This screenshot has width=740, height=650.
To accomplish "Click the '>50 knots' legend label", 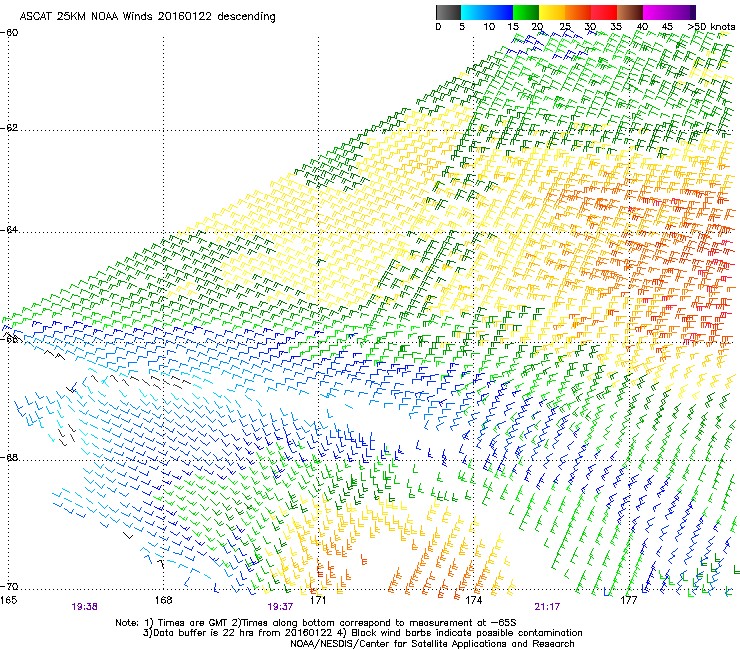I will pos(711,26).
